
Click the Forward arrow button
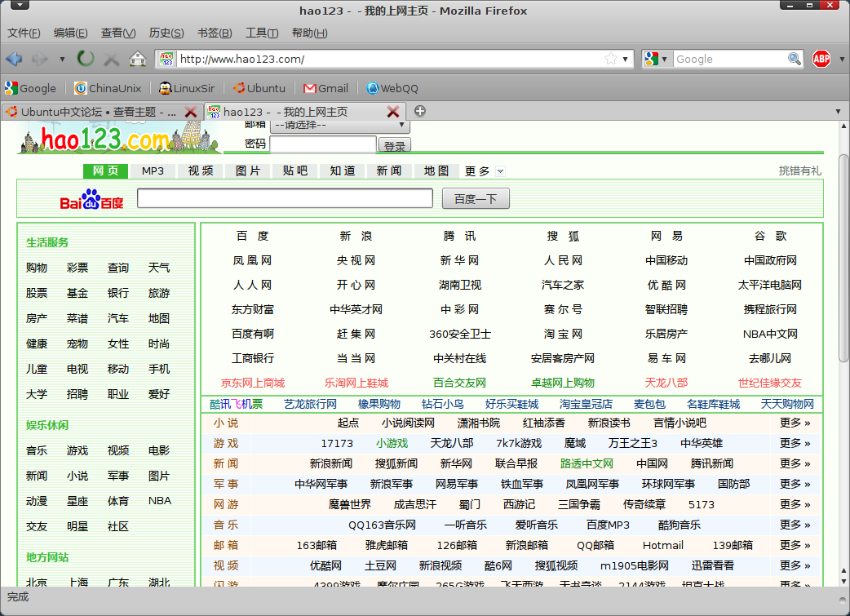click(40, 59)
